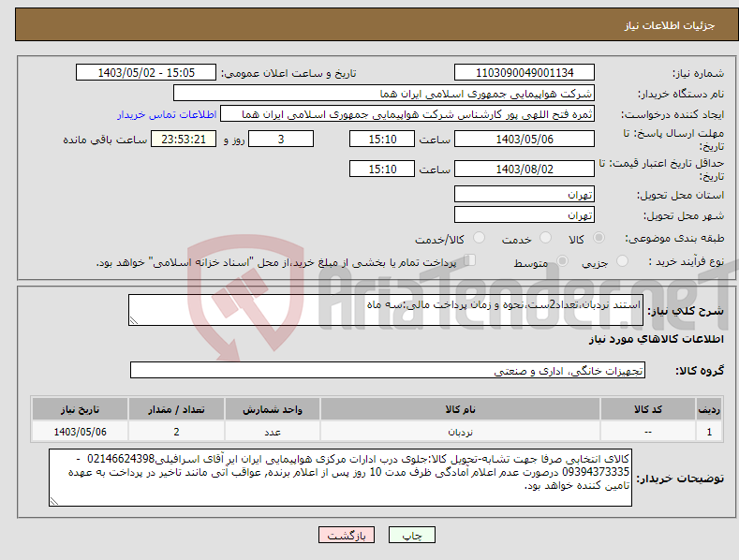Click the توضیحات خریدار text area
739x560 pixels.
tap(340, 478)
